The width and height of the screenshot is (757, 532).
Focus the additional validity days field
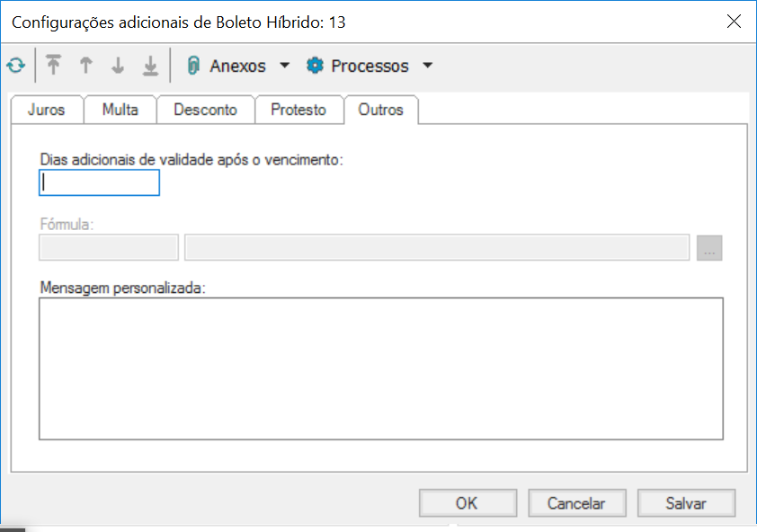pyautogui.click(x=100, y=183)
